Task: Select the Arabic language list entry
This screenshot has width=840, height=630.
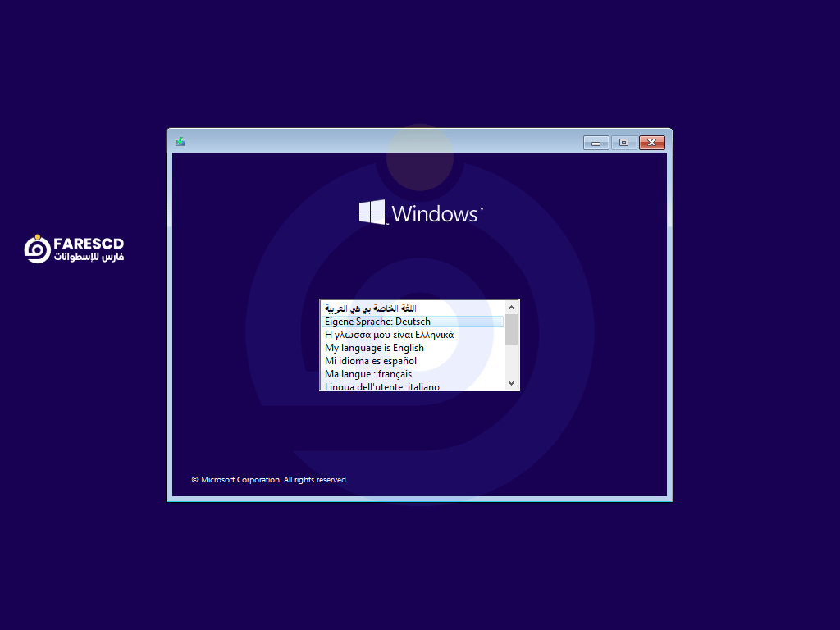Action: (x=413, y=308)
